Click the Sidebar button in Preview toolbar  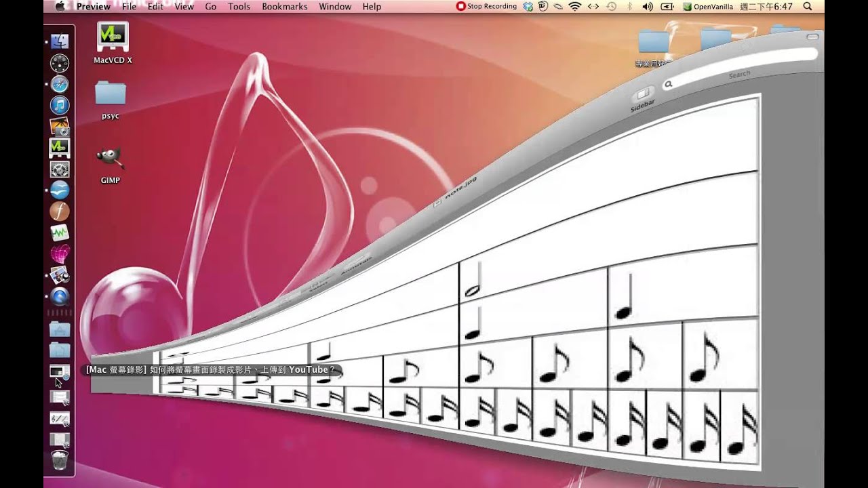pos(642,99)
